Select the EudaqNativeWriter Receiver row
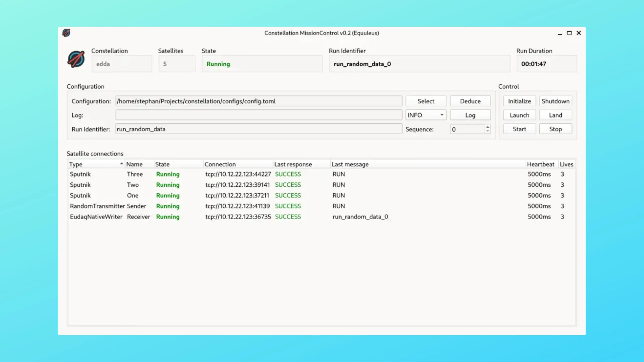Screen dimensions: 644x362 point(321,217)
